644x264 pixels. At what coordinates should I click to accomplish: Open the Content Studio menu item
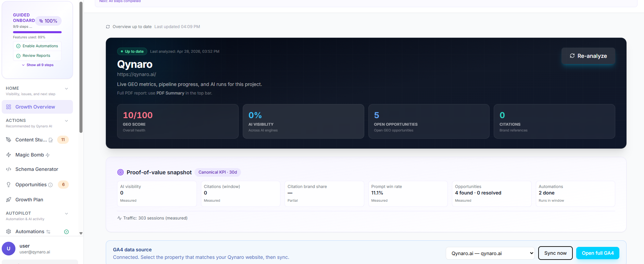click(x=37, y=140)
